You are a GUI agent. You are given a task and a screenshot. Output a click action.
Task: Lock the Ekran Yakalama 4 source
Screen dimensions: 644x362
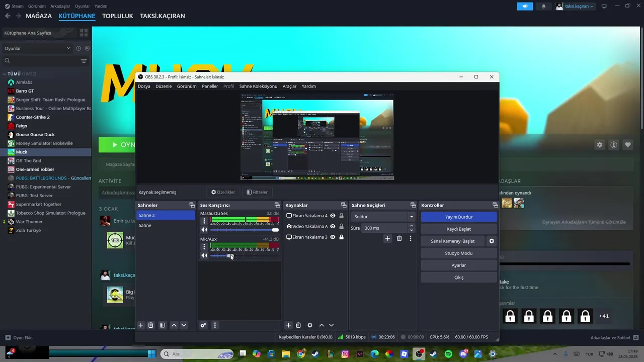(x=342, y=216)
